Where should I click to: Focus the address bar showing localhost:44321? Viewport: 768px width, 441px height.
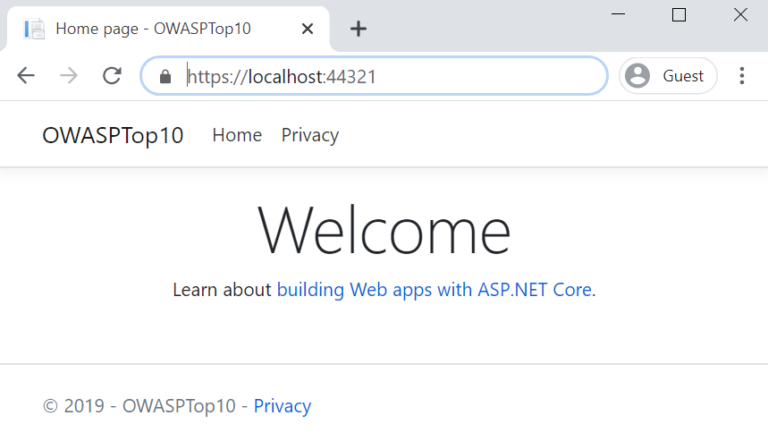pos(390,76)
